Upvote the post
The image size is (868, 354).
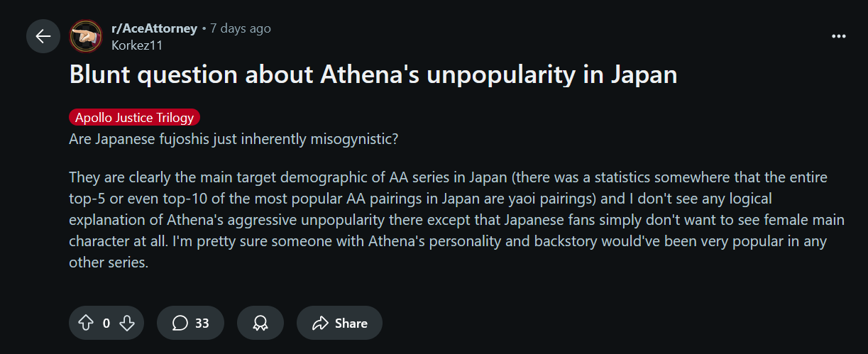click(x=86, y=323)
